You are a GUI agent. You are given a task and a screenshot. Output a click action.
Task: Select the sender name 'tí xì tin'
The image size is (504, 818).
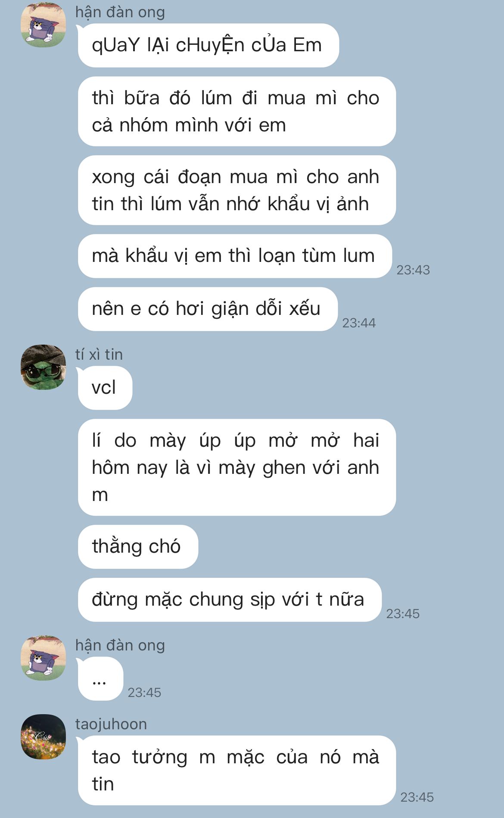point(99,355)
